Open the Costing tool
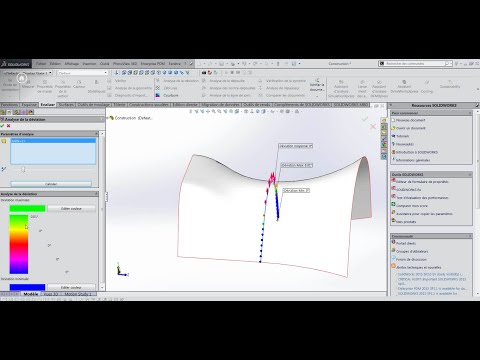The height and width of the screenshot is (360, 480). (x=427, y=86)
